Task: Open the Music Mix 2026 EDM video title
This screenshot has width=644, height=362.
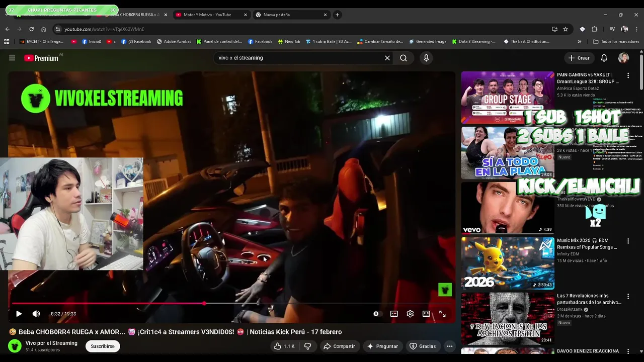Action: point(587,244)
